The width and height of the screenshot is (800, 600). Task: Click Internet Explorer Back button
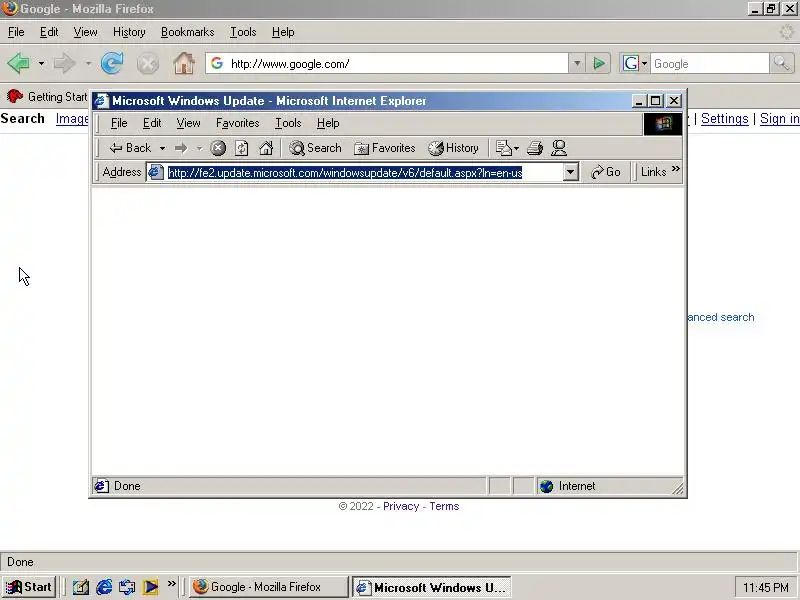coord(130,148)
